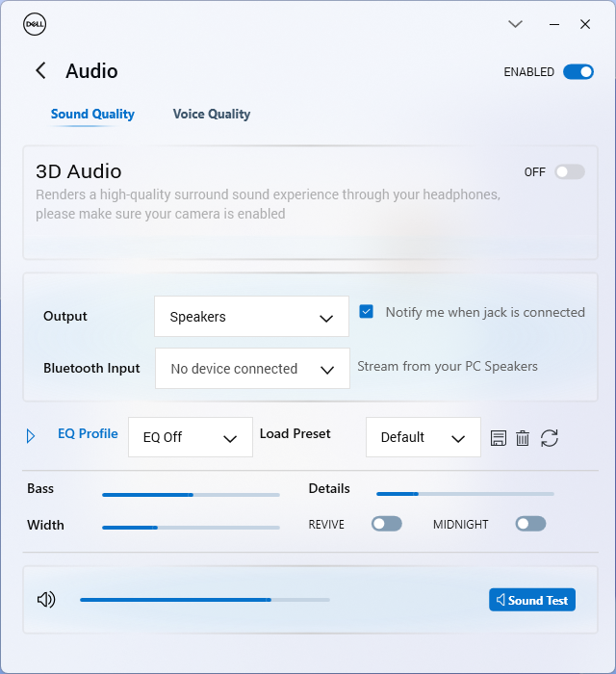Switch to the Voice Quality tab
Viewport: 616px width, 674px height.
pyautogui.click(x=212, y=114)
